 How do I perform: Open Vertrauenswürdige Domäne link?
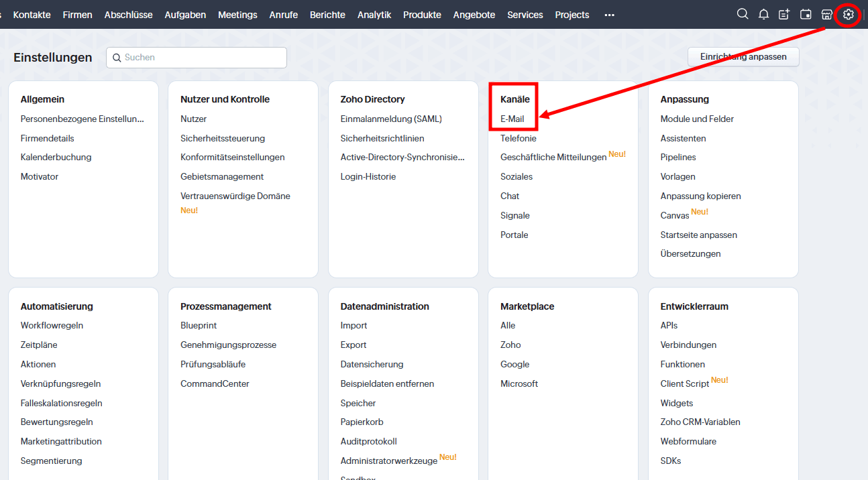coord(235,196)
